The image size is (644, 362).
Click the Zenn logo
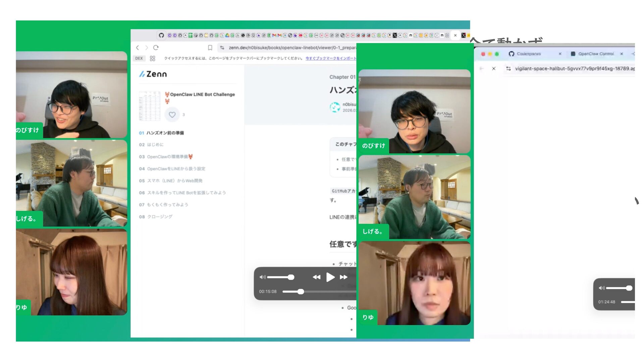(153, 74)
